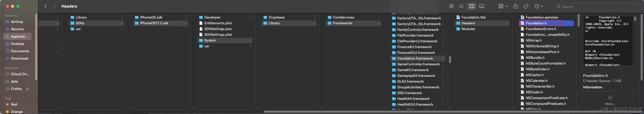Open the Group By dropdown
The image size is (644, 114).
click(503, 6)
